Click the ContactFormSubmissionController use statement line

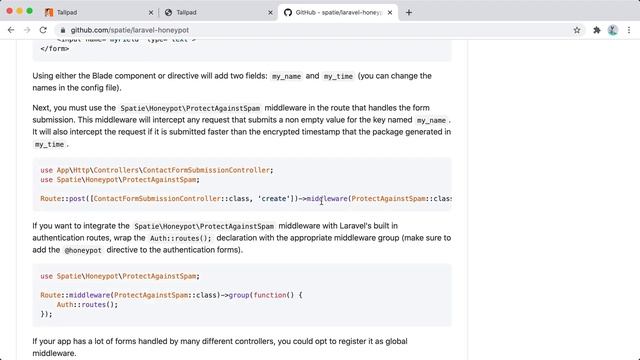157,170
